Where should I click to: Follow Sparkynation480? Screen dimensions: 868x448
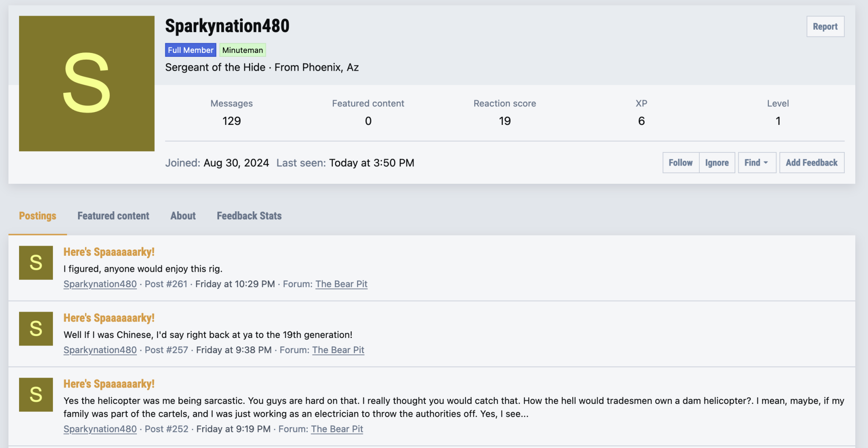680,163
